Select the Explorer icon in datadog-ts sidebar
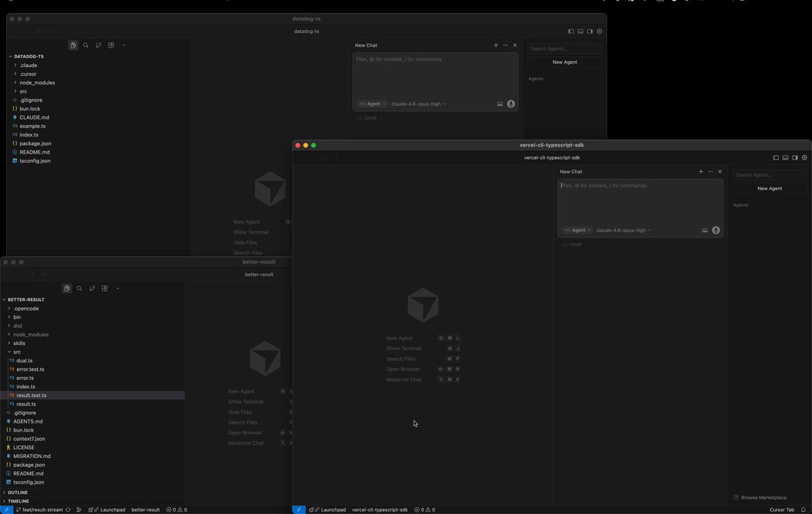 coord(73,45)
